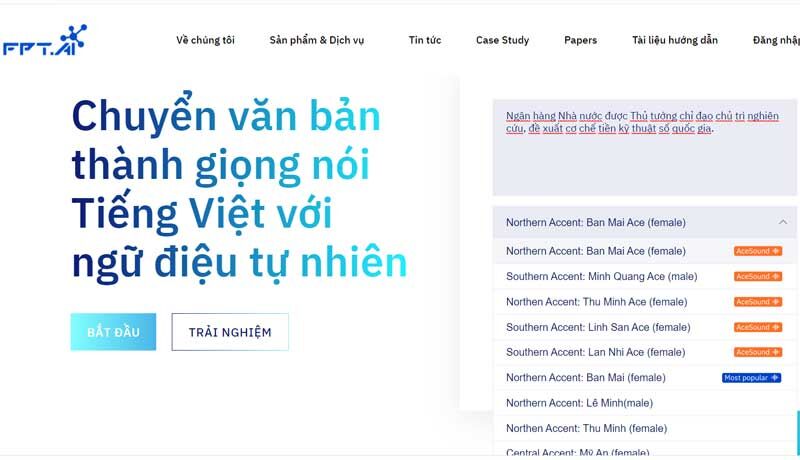Click the voice list scrollbar
This screenshot has width=800, height=460.
797,433
